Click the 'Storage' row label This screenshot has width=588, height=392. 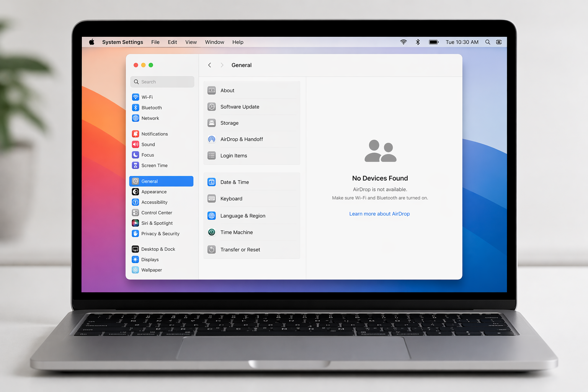click(x=229, y=123)
